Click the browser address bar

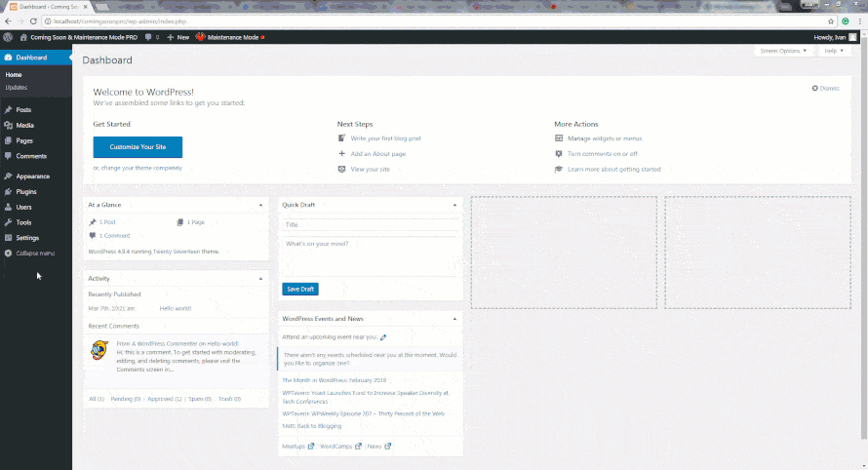pos(437,21)
